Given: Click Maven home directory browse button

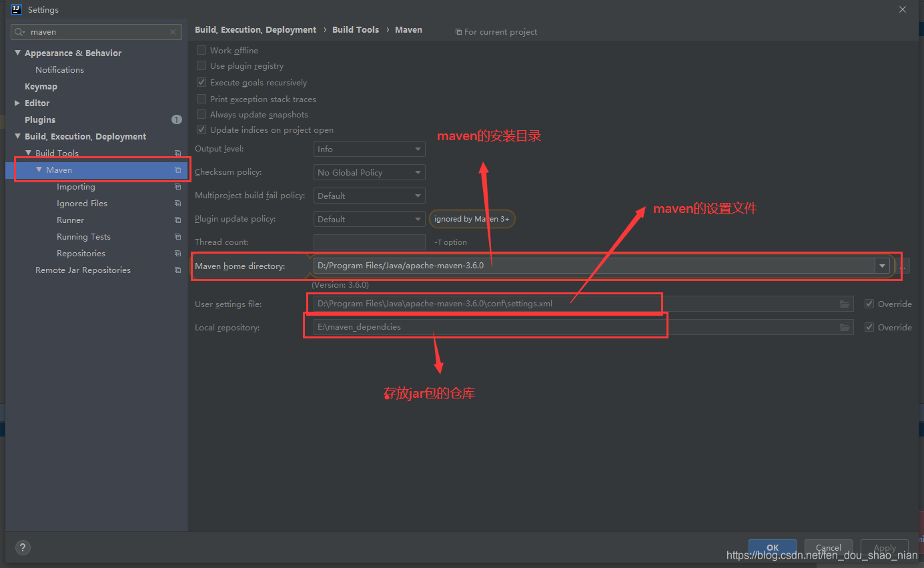Looking at the screenshot, I should click(x=902, y=266).
